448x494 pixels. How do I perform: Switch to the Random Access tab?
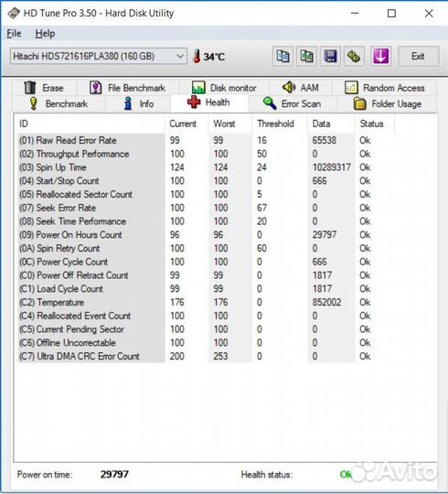point(385,88)
